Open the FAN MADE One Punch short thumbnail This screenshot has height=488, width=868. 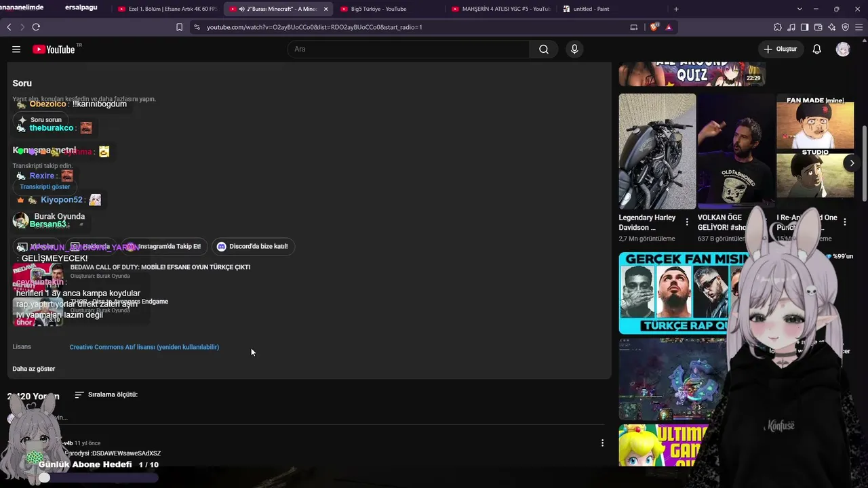[814, 151]
